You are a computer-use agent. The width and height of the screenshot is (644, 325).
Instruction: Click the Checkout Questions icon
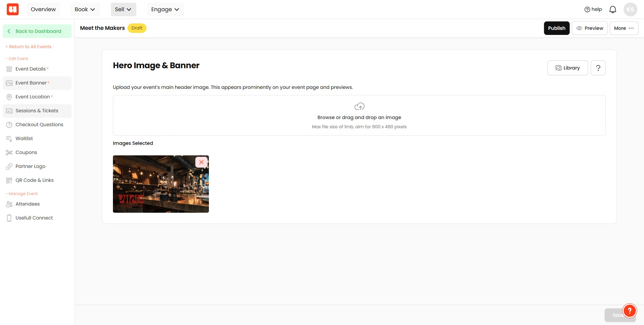[9, 125]
